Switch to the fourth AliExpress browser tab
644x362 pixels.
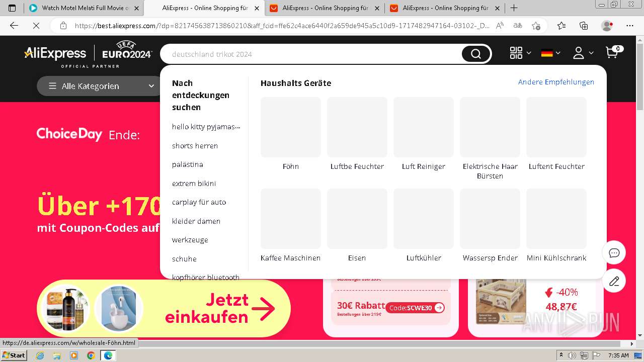tap(445, 8)
